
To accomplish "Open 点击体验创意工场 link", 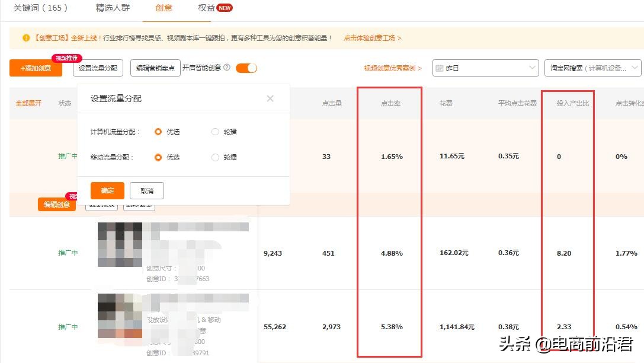I will (370, 37).
